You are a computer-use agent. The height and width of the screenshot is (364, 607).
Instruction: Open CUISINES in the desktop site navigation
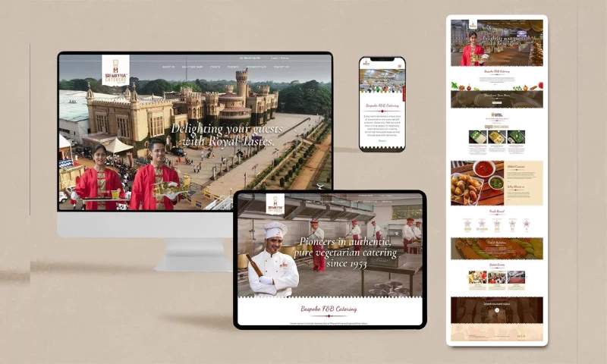[233, 67]
